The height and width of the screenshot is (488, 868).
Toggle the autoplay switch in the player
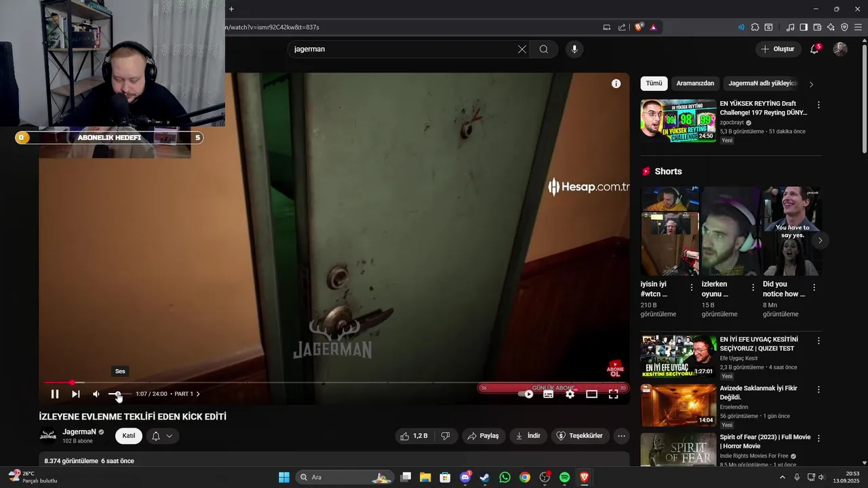point(526,394)
